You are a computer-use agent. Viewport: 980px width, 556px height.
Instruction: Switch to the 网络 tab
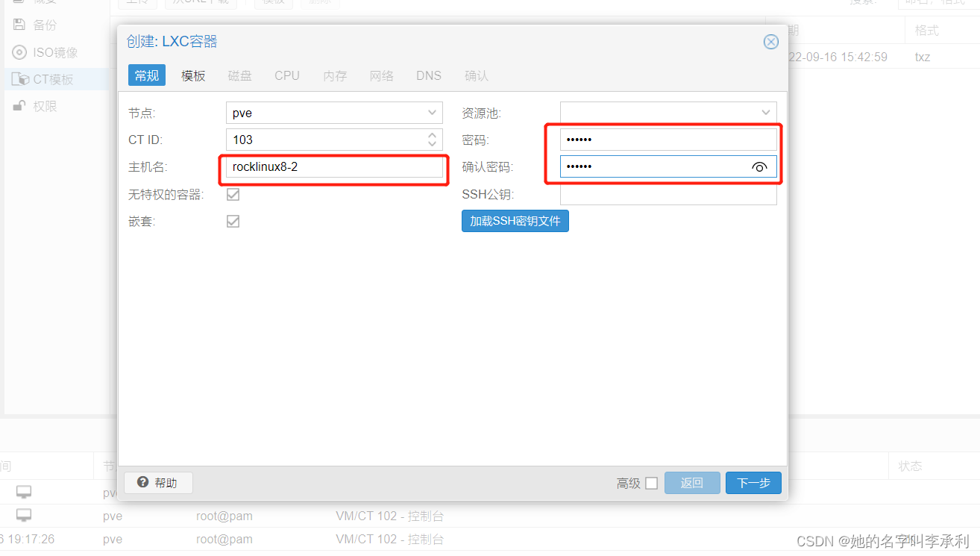point(381,75)
